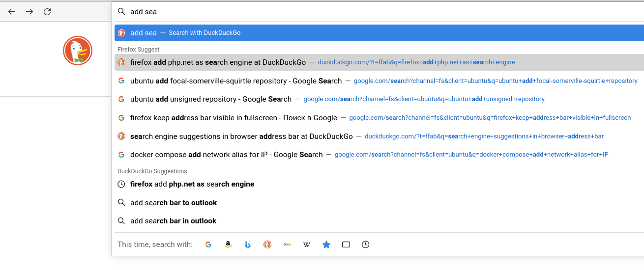Search this time with Google icon
Screen dimensions: 644x270
coord(208,244)
